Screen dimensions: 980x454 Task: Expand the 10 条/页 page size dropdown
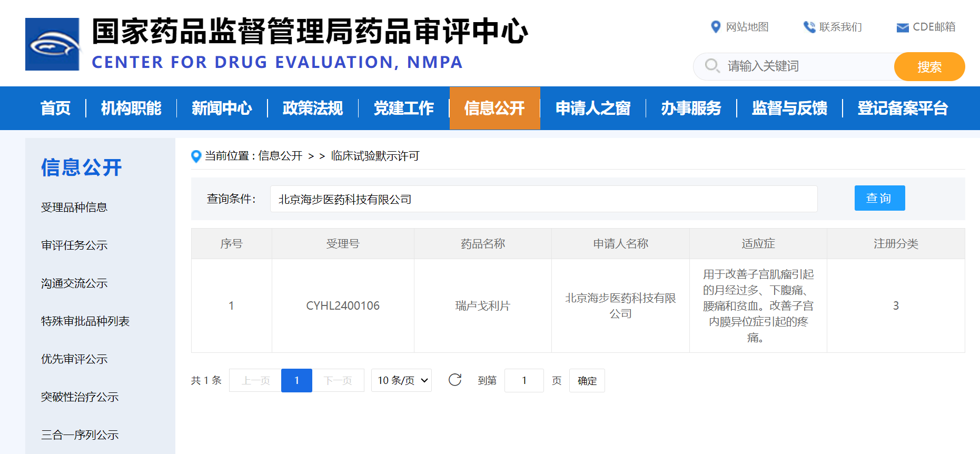(401, 380)
